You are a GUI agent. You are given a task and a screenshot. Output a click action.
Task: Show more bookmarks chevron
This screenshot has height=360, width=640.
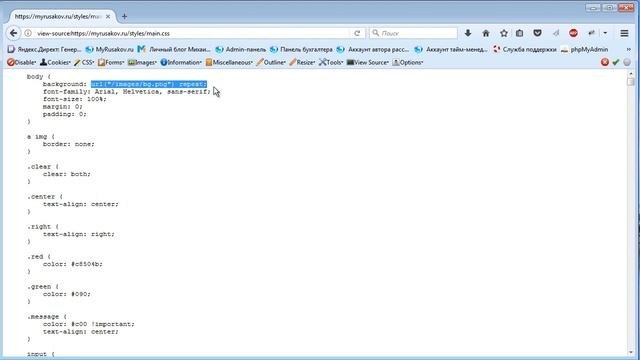(629, 49)
